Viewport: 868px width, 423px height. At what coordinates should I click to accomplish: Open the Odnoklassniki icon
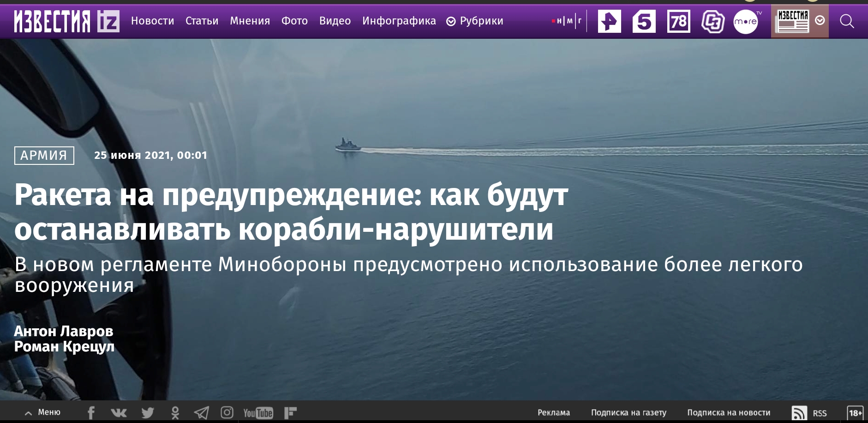tap(175, 412)
